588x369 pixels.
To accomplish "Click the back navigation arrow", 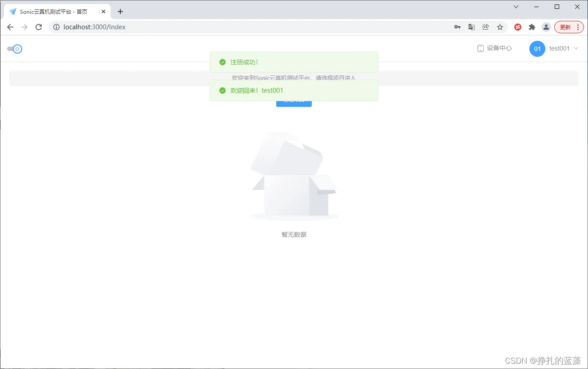I will point(10,27).
